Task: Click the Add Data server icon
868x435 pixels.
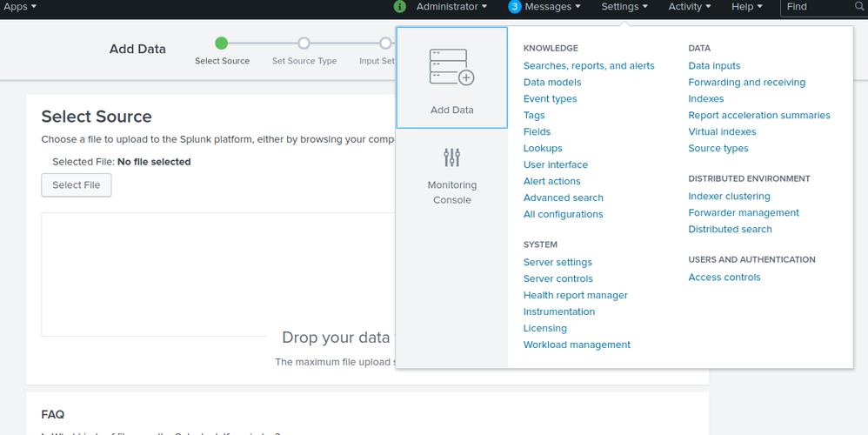Action: pos(451,68)
